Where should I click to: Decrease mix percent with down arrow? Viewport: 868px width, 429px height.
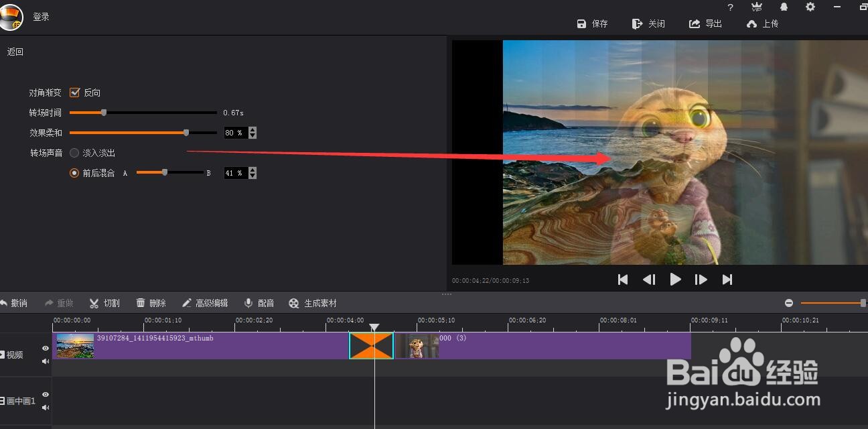click(x=252, y=176)
